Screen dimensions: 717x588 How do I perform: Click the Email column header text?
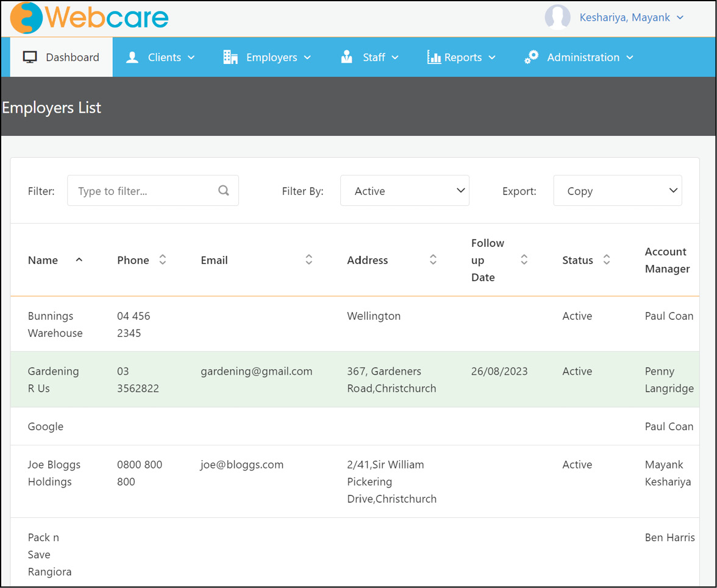pyautogui.click(x=214, y=260)
